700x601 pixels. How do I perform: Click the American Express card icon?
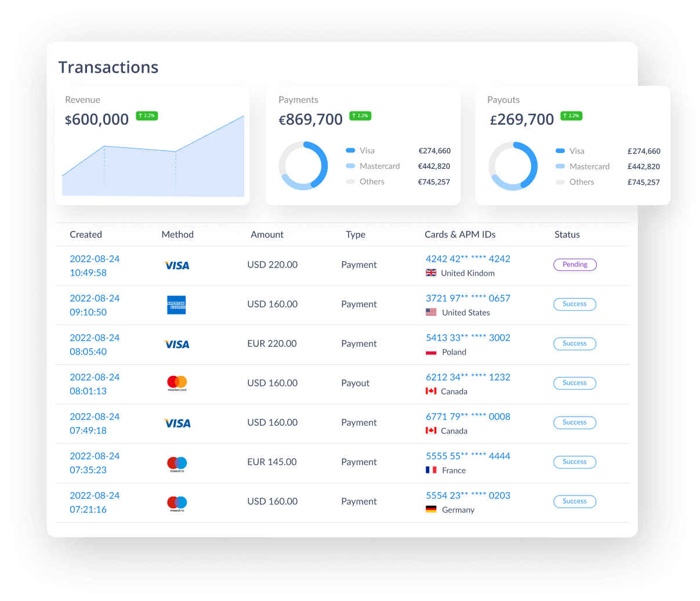[177, 305]
